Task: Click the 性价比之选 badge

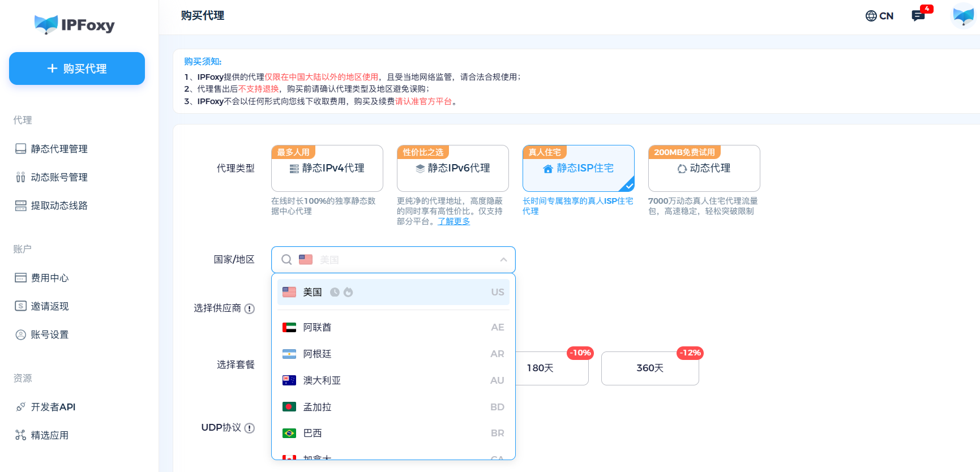Action: [x=423, y=152]
